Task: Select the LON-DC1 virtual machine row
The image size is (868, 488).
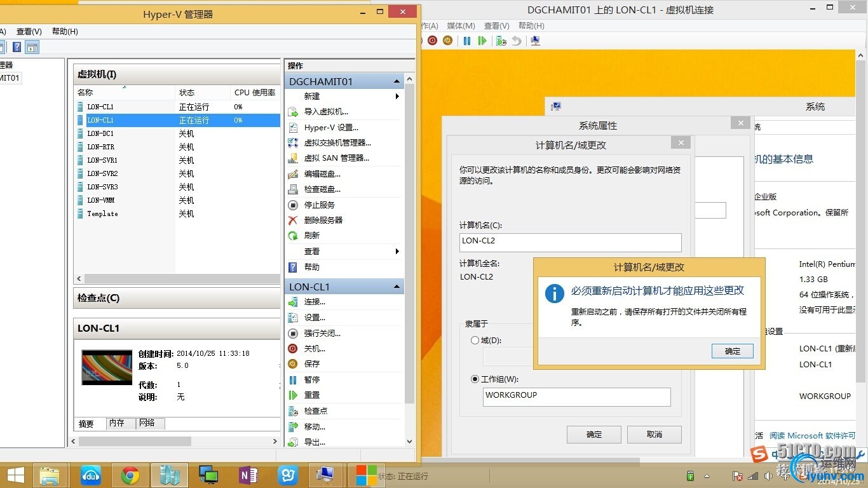Action: coord(177,133)
